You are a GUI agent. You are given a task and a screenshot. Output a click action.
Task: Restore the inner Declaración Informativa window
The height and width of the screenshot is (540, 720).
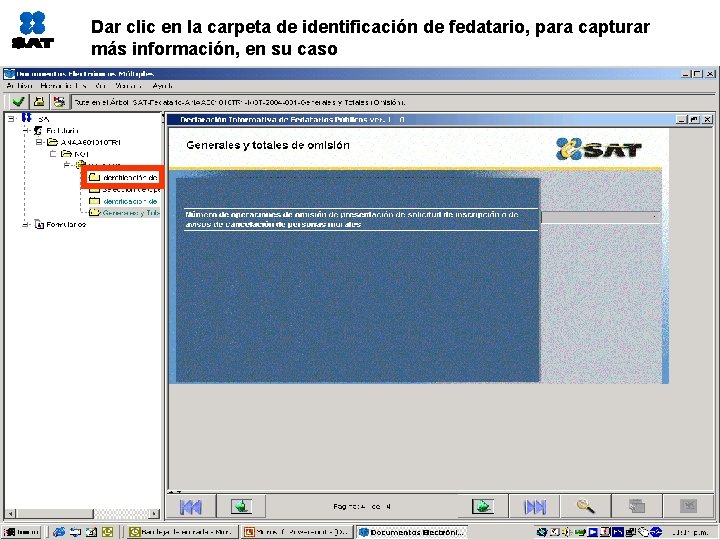point(695,119)
